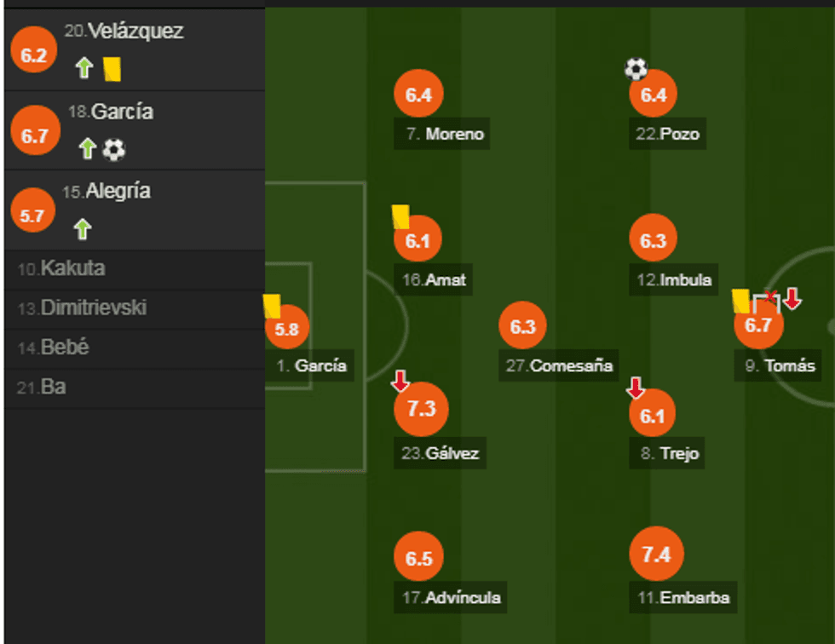835x644 pixels.
Task: Click the yellow card icon above Amat
Action: (400, 216)
